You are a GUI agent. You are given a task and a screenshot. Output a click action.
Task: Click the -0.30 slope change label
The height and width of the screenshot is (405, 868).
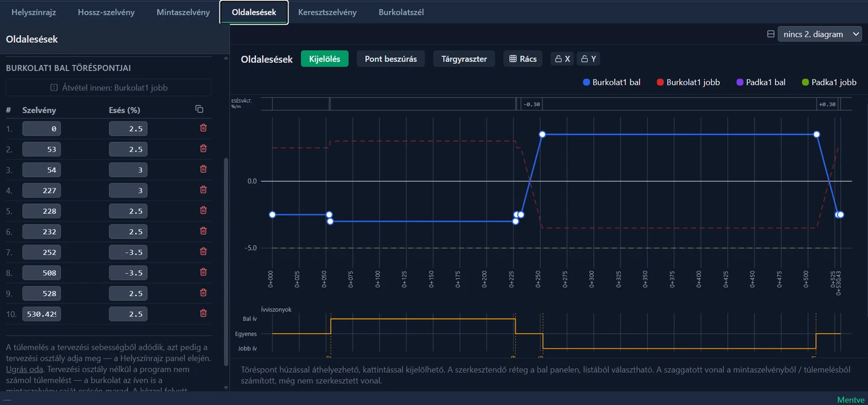tap(532, 104)
